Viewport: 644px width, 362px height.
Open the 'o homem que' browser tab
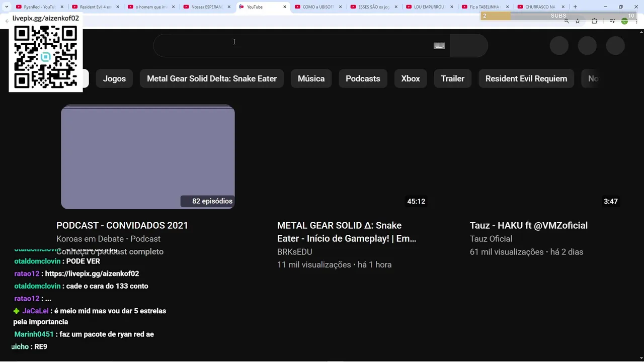[x=151, y=7]
